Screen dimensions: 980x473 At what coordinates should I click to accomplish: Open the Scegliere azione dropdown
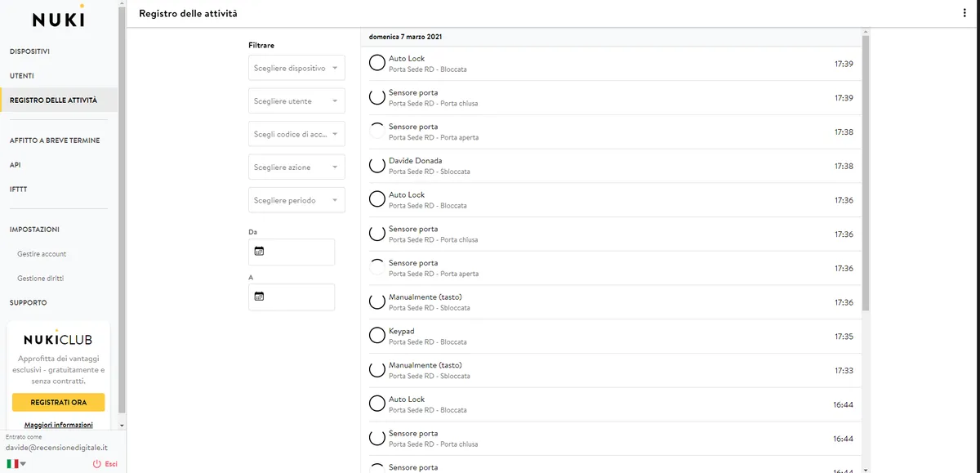point(296,167)
